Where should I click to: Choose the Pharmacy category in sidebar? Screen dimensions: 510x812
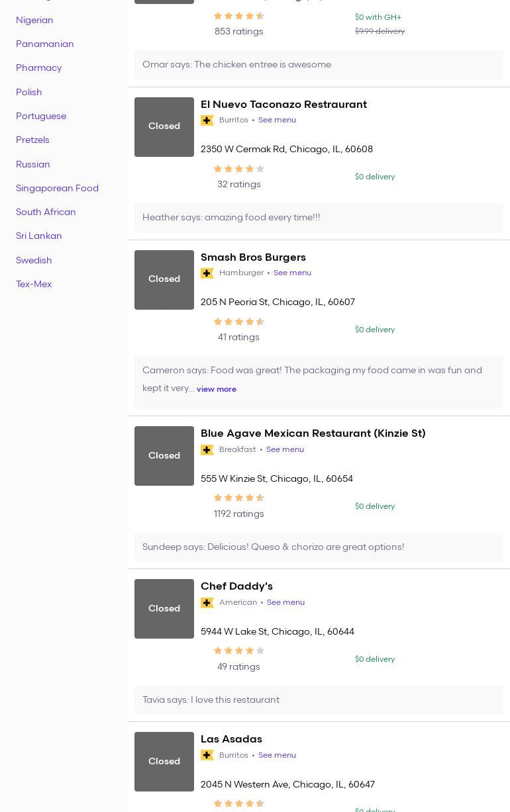[38, 68]
